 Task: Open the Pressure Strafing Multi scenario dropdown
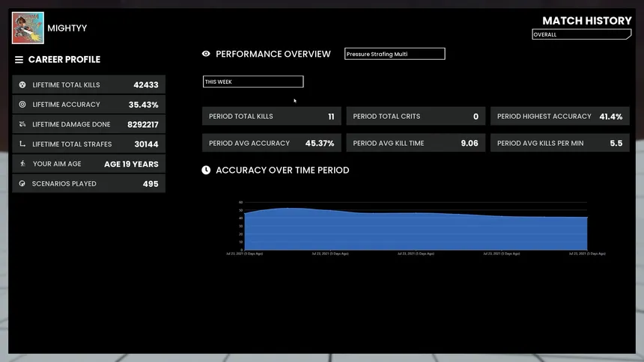pos(395,54)
